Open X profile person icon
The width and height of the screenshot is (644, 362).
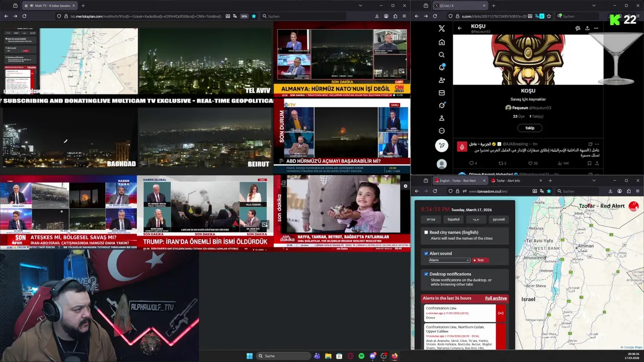442,118
